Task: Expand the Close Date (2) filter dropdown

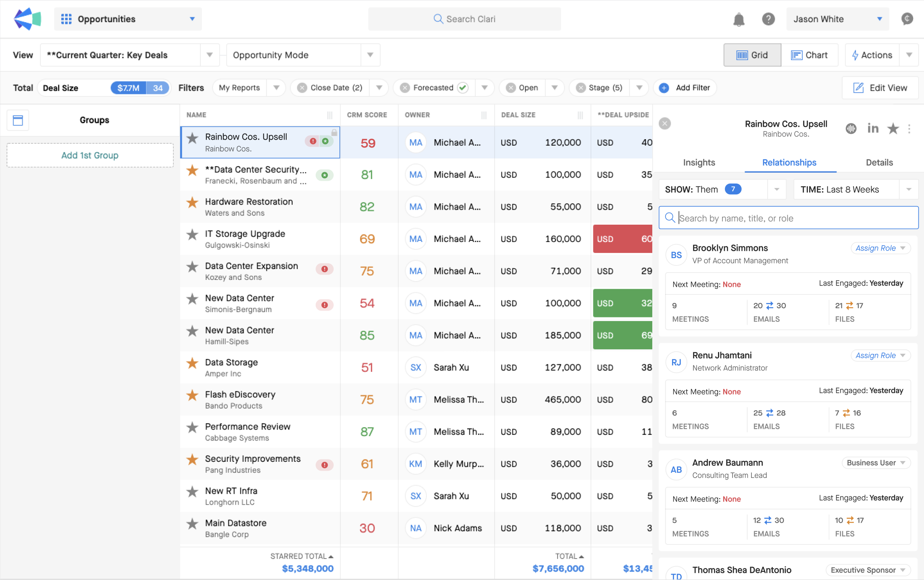Action: (x=379, y=88)
